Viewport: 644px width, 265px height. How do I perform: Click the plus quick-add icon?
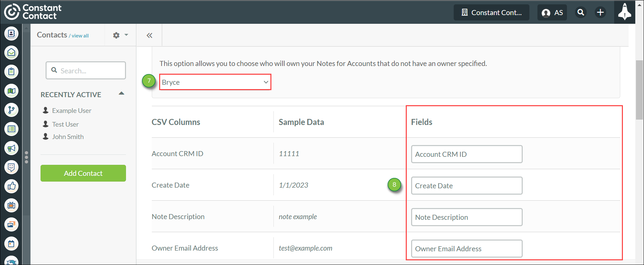[x=600, y=12]
